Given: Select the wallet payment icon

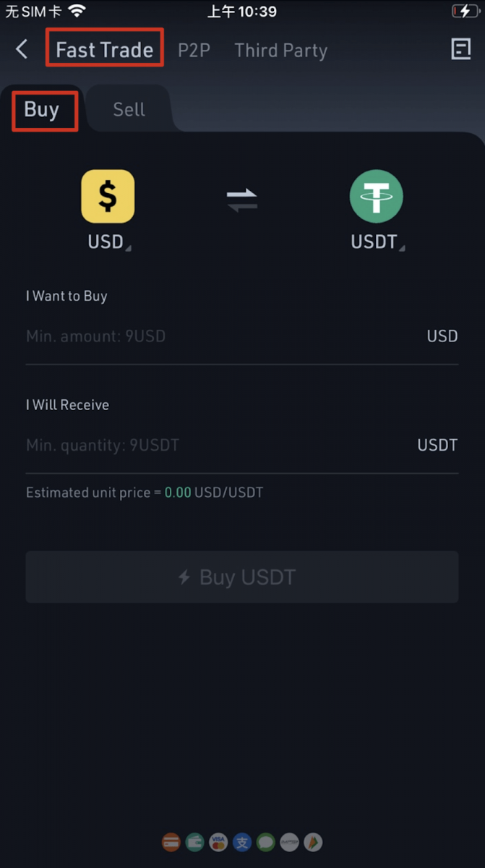Looking at the screenshot, I should pyautogui.click(x=194, y=842).
